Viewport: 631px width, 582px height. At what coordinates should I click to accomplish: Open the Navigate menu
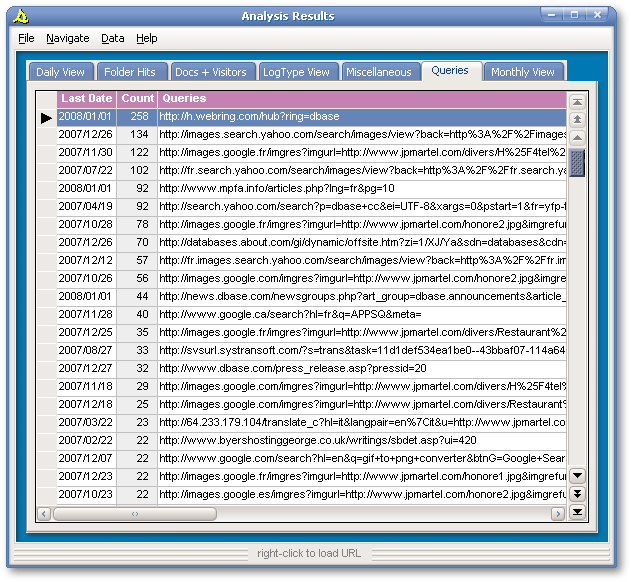click(67, 38)
